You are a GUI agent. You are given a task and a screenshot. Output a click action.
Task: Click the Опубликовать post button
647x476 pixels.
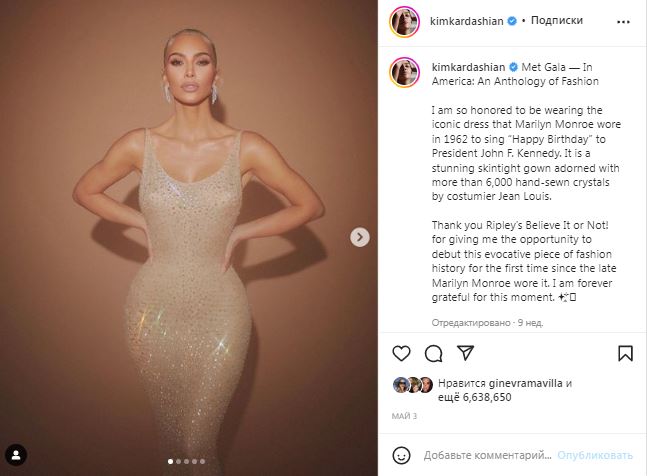tap(595, 454)
